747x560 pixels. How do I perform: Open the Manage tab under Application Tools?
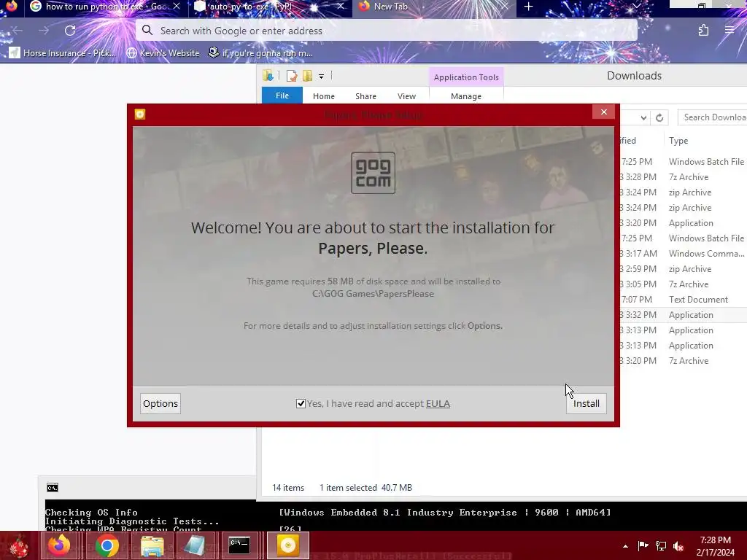tap(466, 96)
